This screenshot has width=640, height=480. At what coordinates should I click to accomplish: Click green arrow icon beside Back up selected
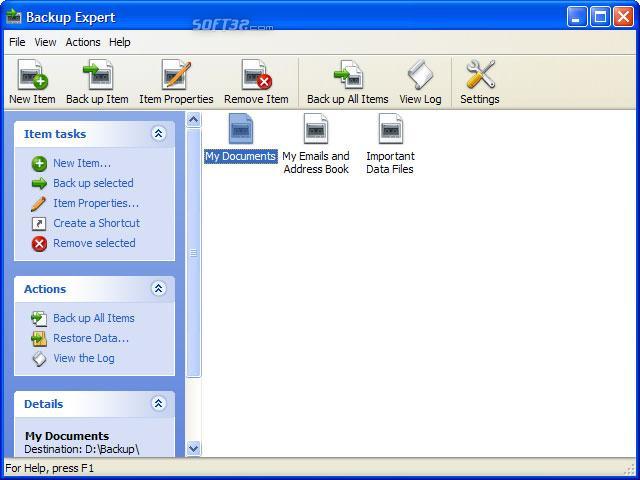(x=39, y=184)
